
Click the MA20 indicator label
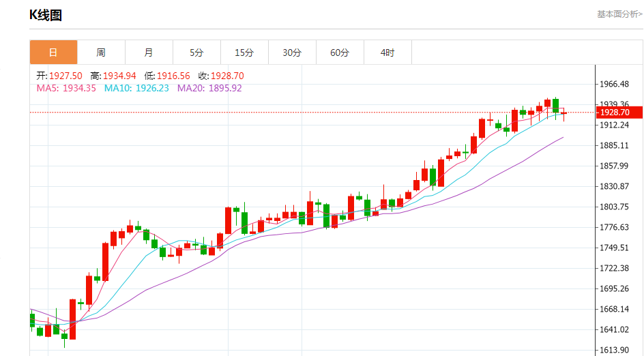(209, 88)
